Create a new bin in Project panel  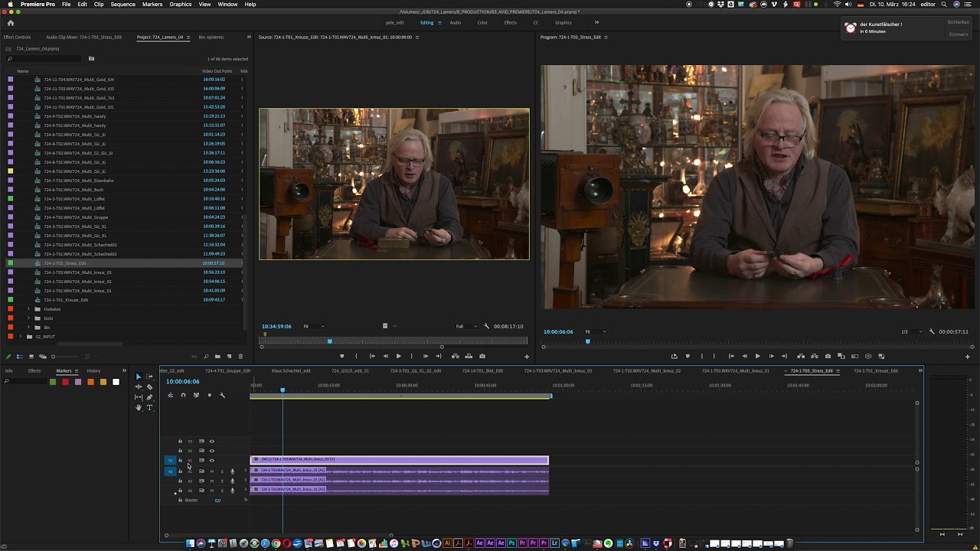(x=217, y=356)
